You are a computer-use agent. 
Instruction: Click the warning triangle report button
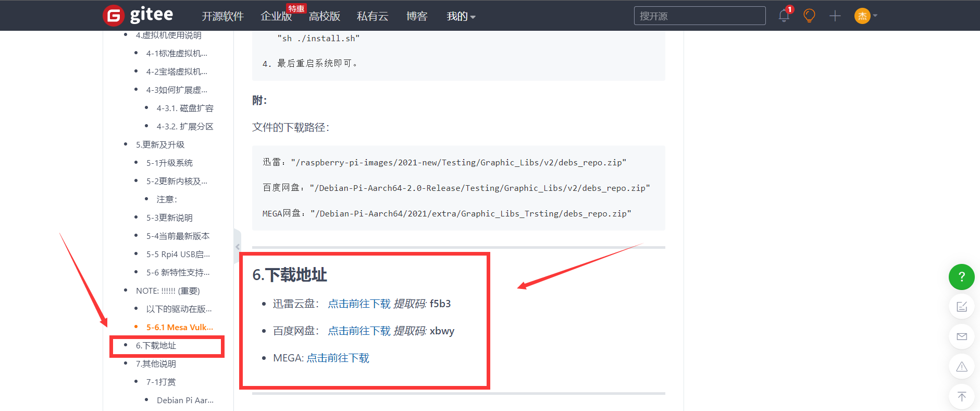(x=962, y=367)
